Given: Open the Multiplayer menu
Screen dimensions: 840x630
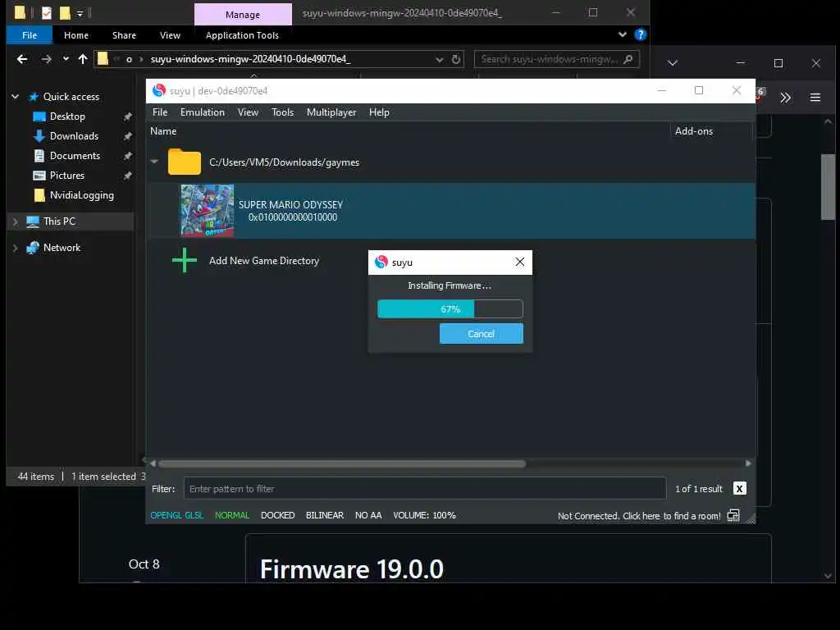Looking at the screenshot, I should point(331,112).
